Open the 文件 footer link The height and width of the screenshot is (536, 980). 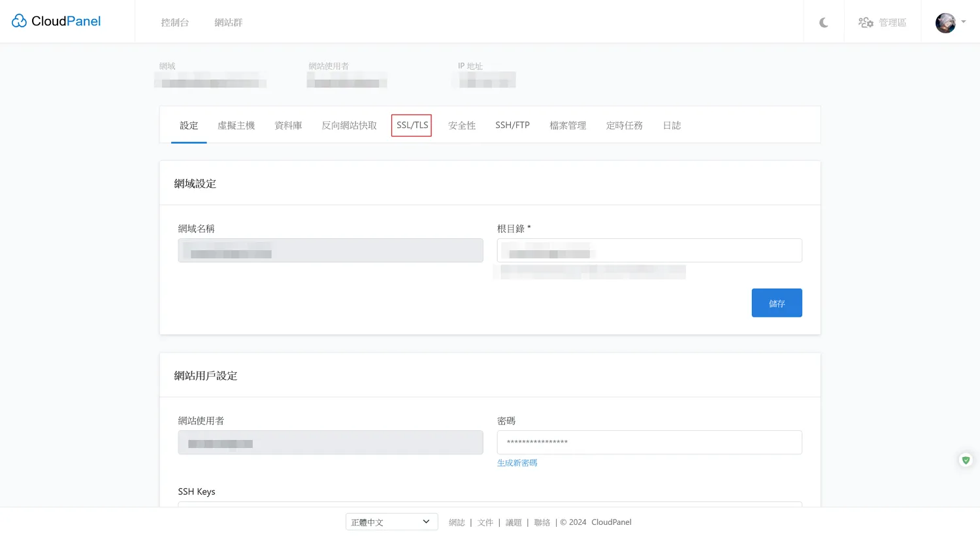pyautogui.click(x=485, y=522)
